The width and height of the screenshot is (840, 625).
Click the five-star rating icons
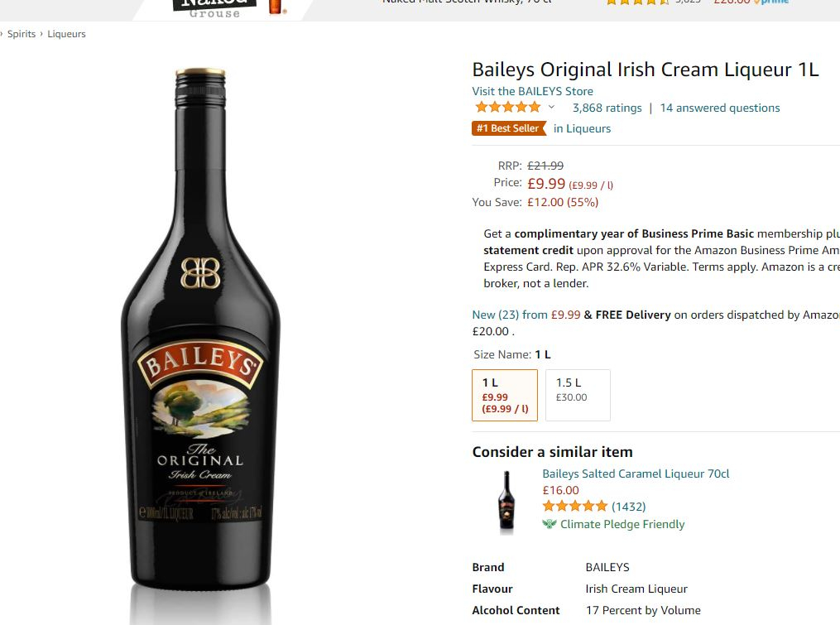(x=508, y=108)
